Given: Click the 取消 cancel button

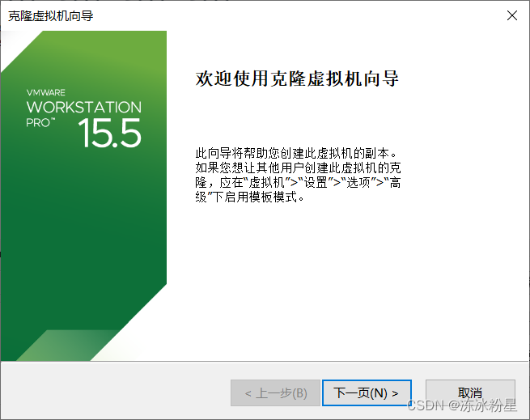Looking at the screenshot, I should 470,393.
